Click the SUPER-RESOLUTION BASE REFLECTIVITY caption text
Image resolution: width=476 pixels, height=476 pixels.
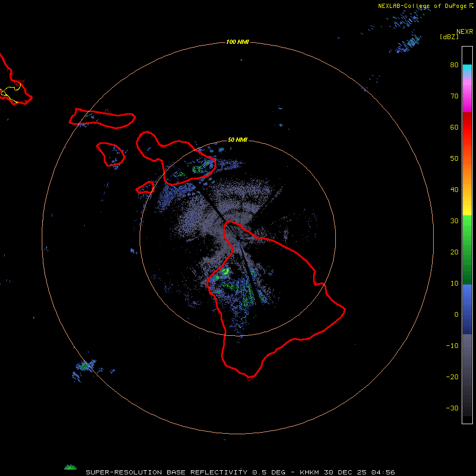pos(167,472)
